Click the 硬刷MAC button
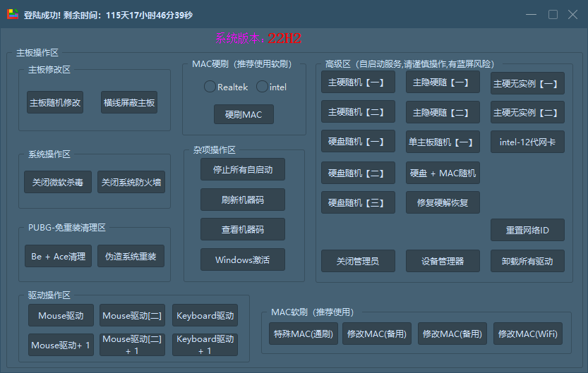This screenshot has height=373, width=588. (x=244, y=114)
